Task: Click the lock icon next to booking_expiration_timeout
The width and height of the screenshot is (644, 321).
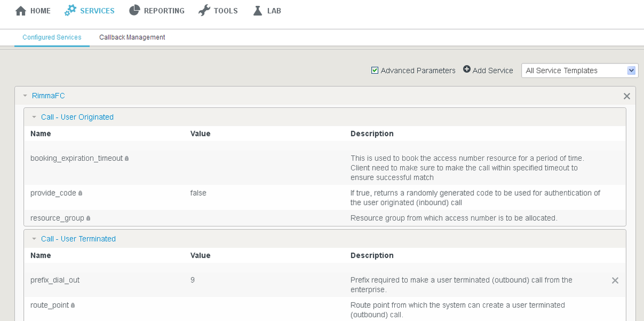Action: click(x=127, y=158)
